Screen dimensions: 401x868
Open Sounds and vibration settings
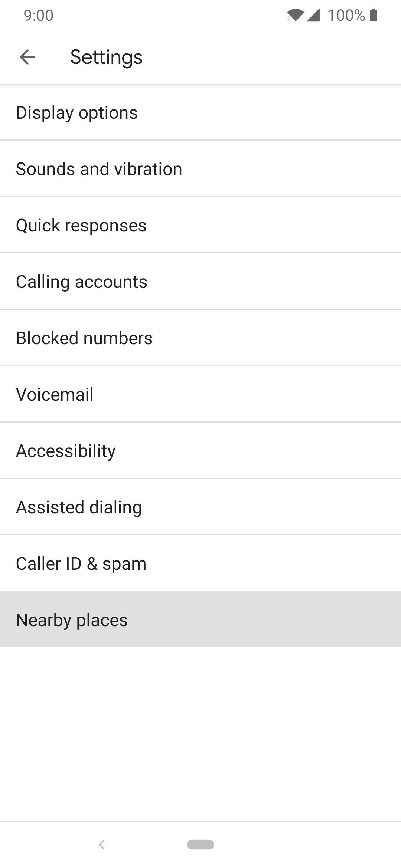[x=200, y=169]
